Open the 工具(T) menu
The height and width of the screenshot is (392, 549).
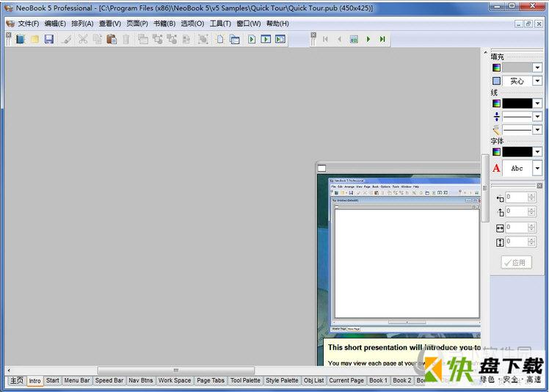coord(220,23)
